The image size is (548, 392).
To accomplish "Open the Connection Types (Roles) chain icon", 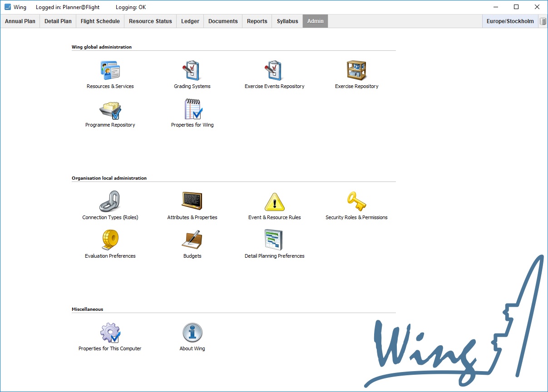I will coord(110,201).
